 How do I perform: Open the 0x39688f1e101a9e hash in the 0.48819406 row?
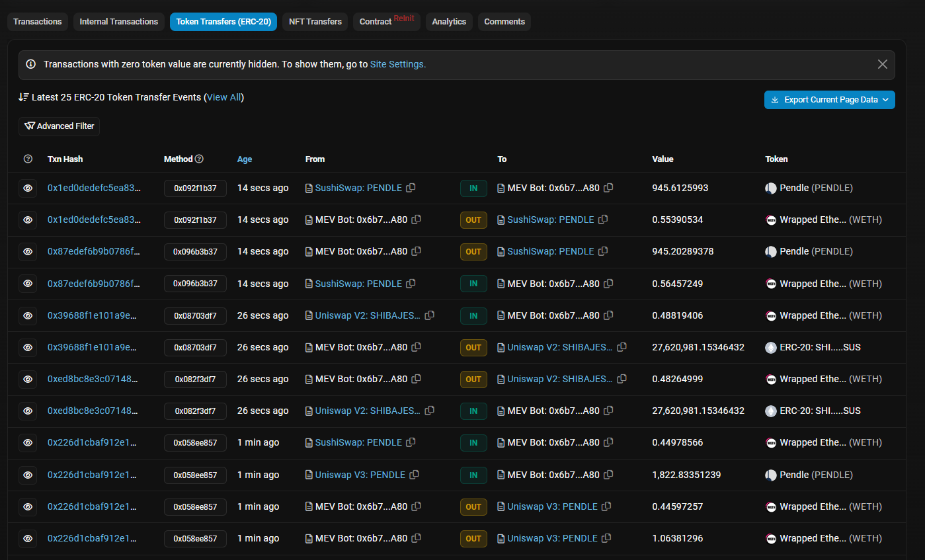[x=93, y=315]
